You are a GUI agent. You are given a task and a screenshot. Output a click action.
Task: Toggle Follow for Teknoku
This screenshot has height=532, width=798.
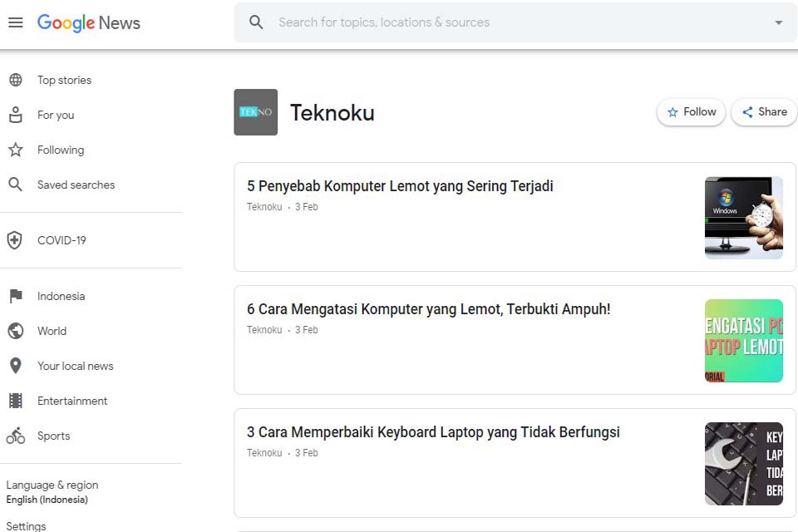[x=691, y=112]
